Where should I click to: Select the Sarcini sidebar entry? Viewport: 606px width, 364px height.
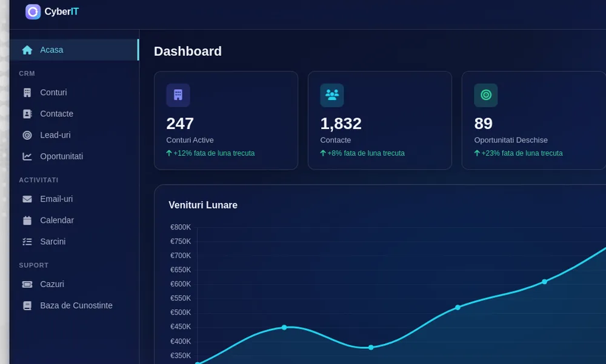pos(74,242)
